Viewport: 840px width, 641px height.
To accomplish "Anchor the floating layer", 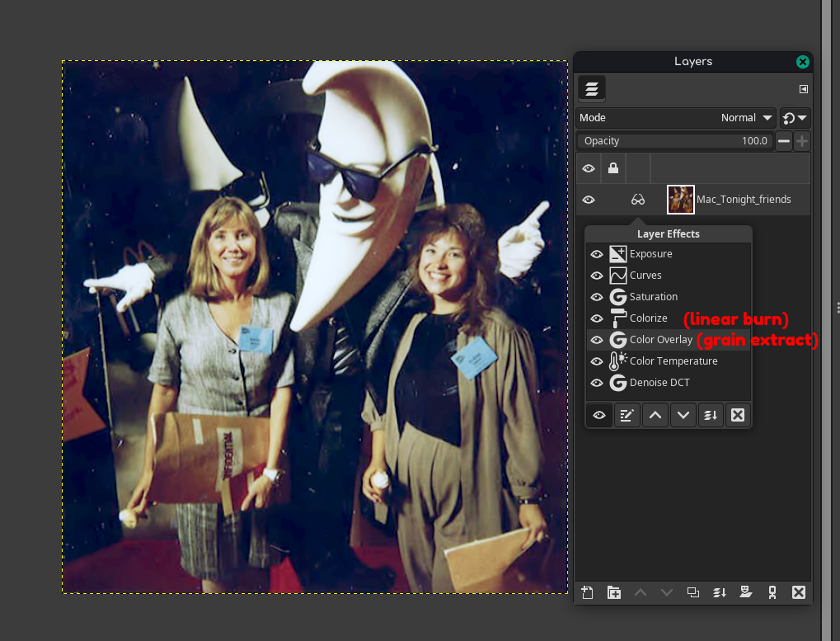I will (x=772, y=592).
